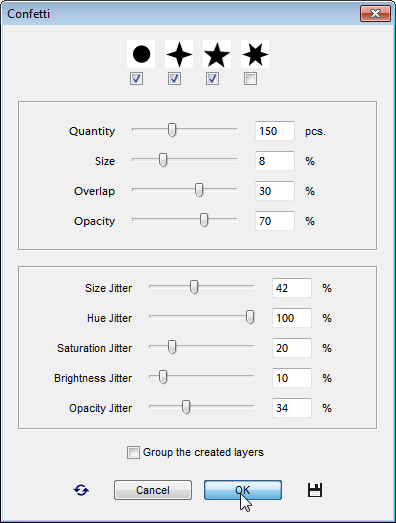Select the six-point star shape icon
This screenshot has height=523, width=396.
coord(255,54)
